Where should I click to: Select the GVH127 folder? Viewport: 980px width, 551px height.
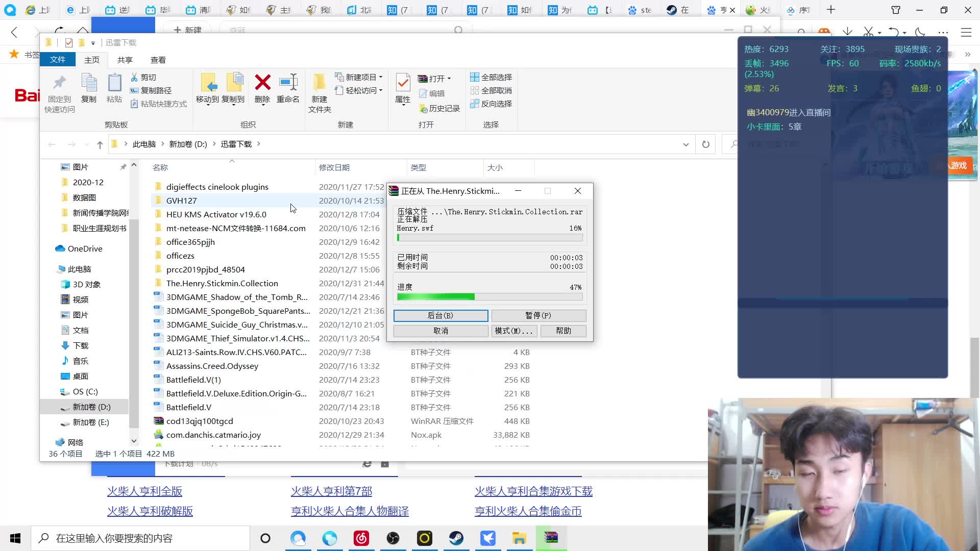pos(181,201)
